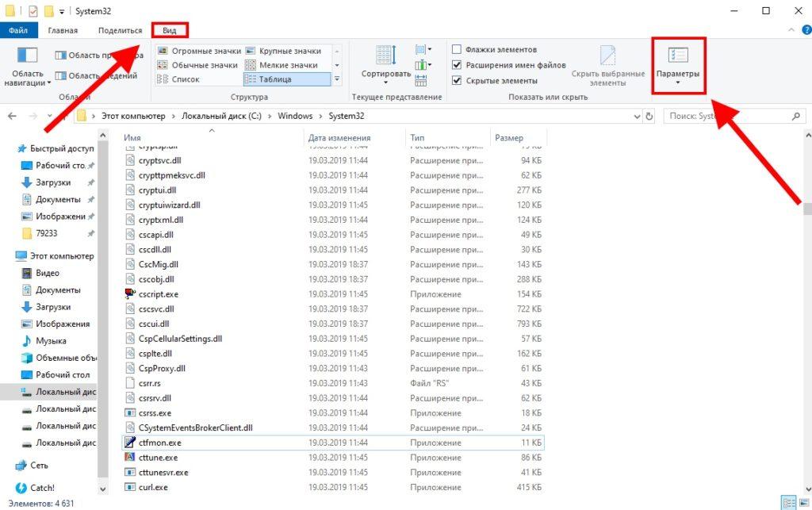Click the Size all columns to fit icon

coord(421,80)
